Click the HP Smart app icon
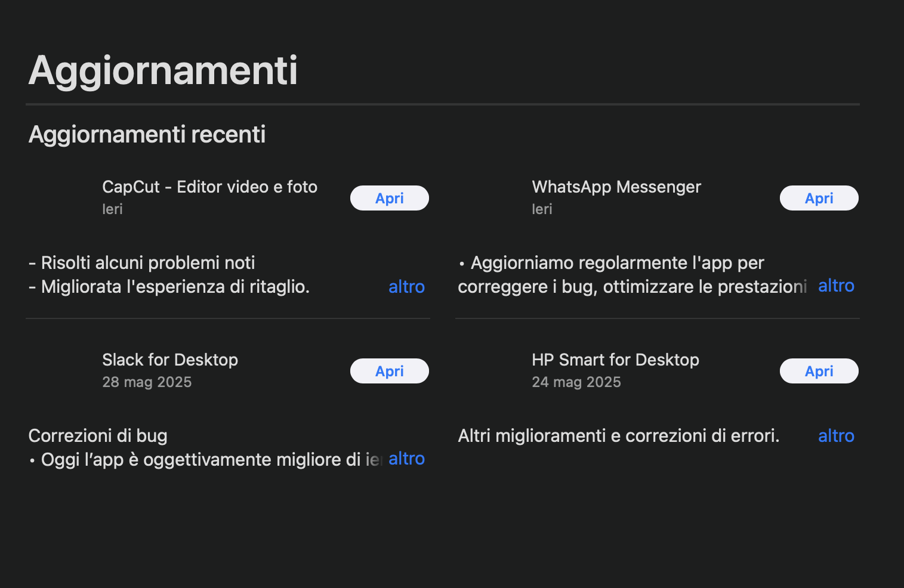Viewport: 904px width, 588px height. [492, 370]
